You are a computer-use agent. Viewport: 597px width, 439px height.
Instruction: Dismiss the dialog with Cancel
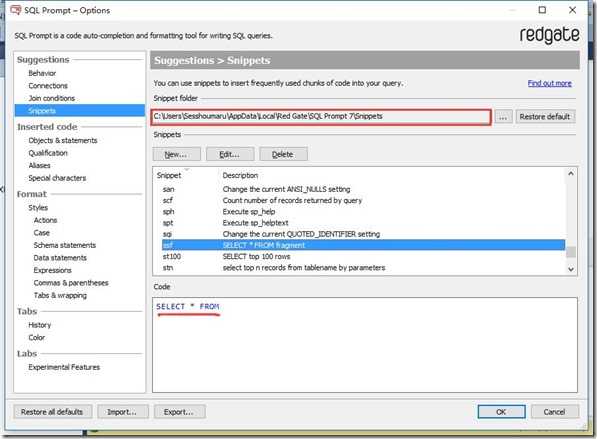[554, 412]
